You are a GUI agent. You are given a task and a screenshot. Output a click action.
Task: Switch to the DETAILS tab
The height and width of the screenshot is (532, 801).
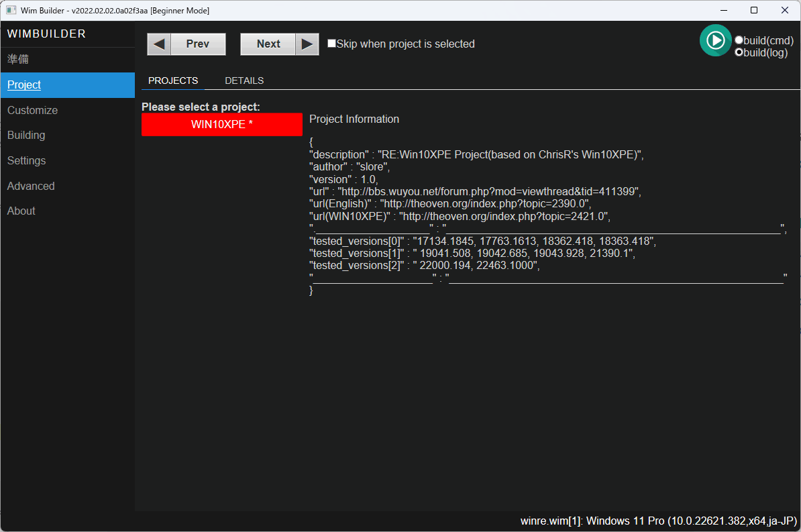pos(244,80)
